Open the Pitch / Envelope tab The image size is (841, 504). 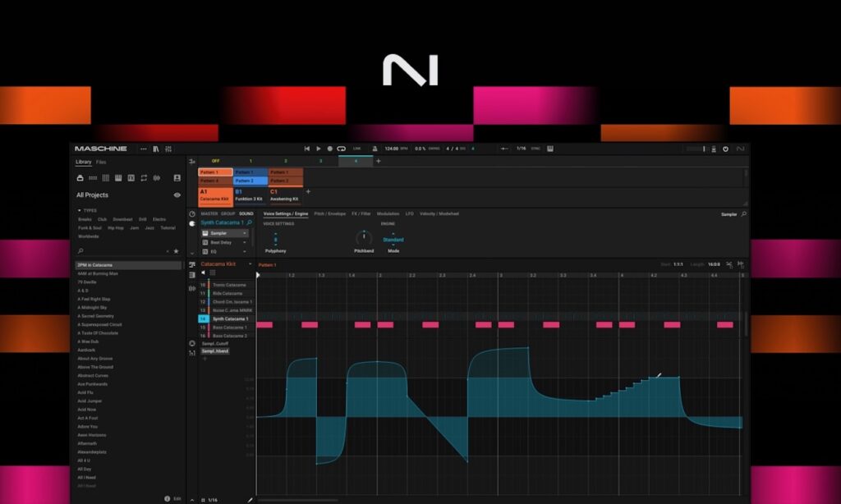point(329,213)
